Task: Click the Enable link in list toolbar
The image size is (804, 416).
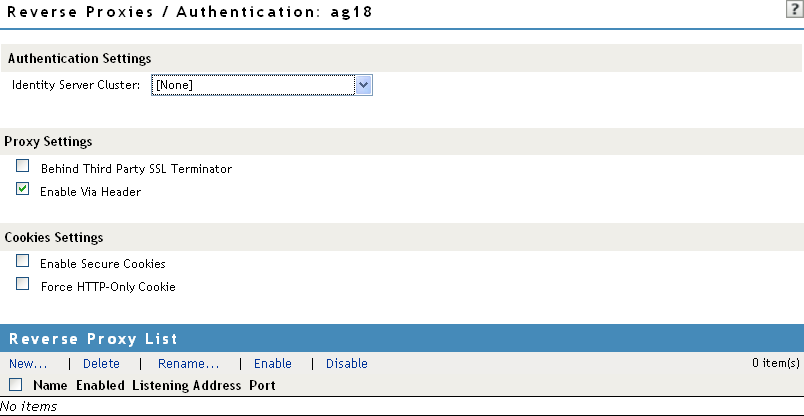Action: pos(273,364)
